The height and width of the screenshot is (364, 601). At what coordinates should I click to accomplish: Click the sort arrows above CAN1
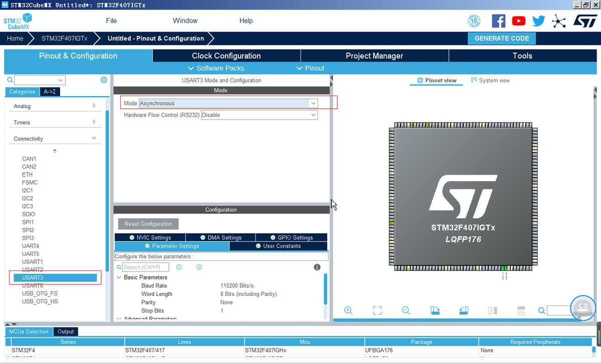pyautogui.click(x=55, y=151)
